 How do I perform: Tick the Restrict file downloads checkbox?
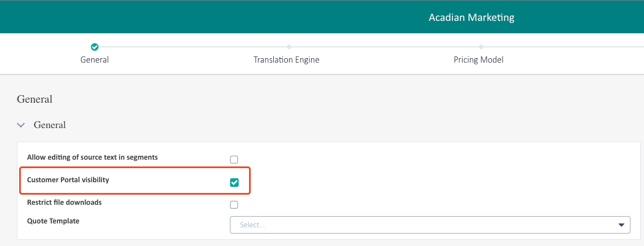point(234,205)
